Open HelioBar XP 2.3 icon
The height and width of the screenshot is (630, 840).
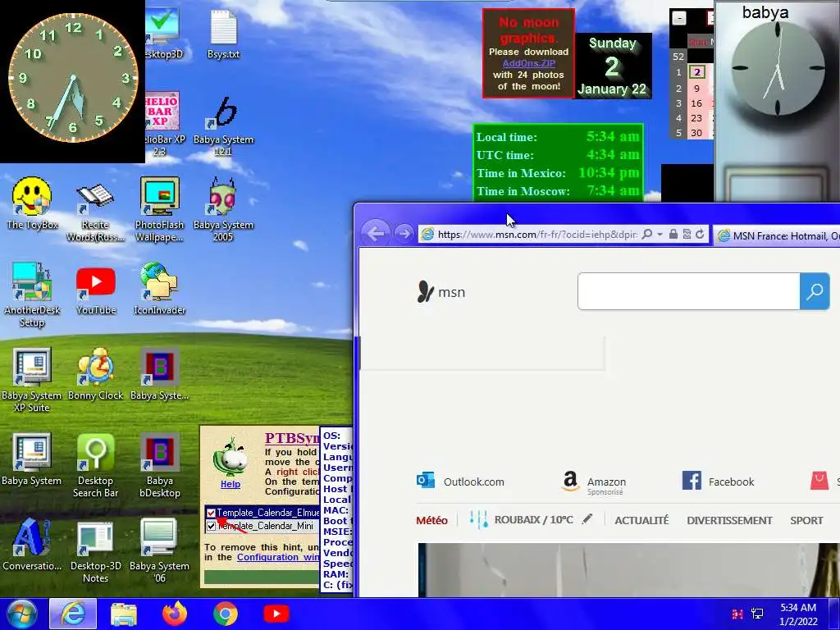162,125
